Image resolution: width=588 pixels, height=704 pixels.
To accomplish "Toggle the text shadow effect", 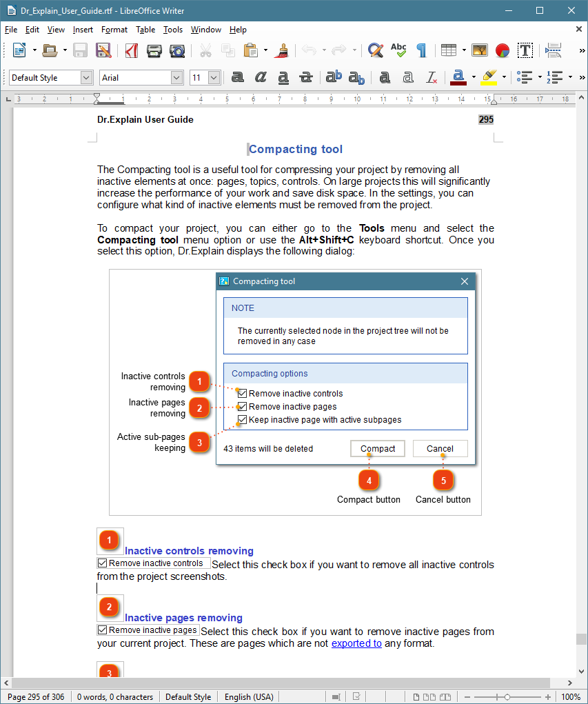I will pyautogui.click(x=385, y=77).
